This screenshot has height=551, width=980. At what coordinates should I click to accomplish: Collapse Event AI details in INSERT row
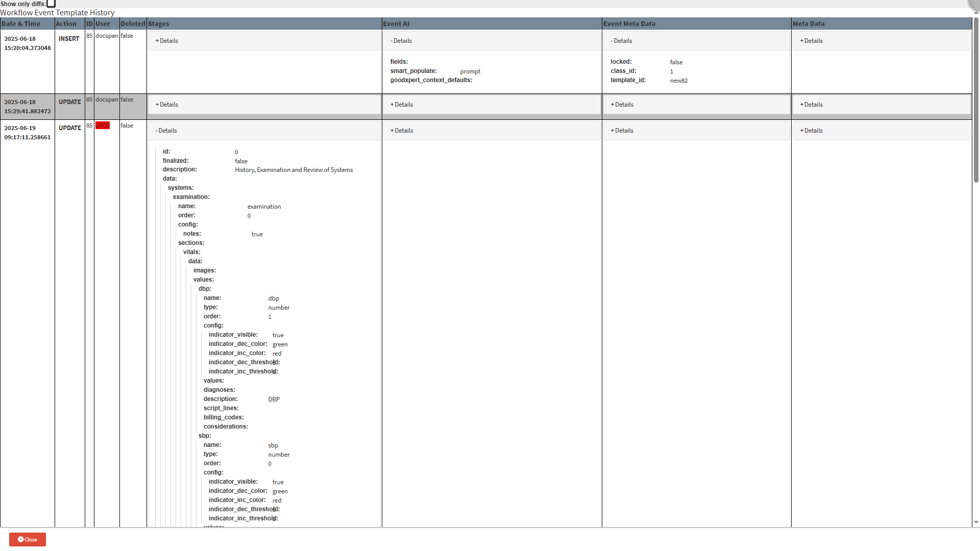[x=401, y=41]
